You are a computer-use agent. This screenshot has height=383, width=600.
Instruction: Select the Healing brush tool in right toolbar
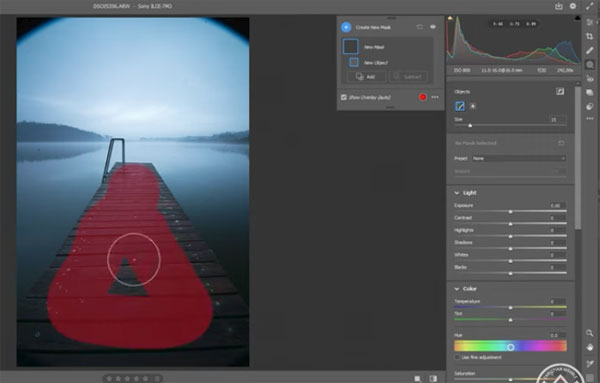tap(590, 51)
